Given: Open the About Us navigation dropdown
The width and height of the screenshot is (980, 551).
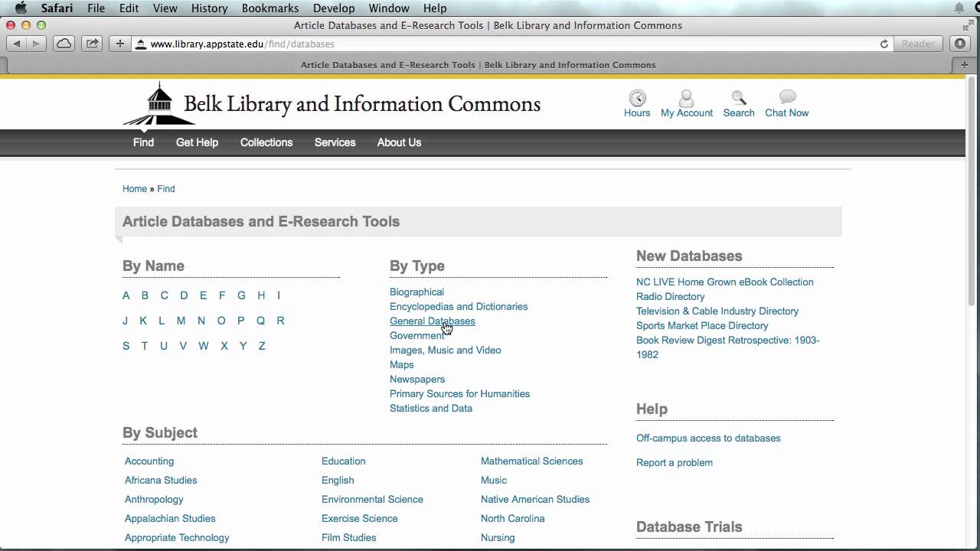Looking at the screenshot, I should pyautogui.click(x=399, y=142).
